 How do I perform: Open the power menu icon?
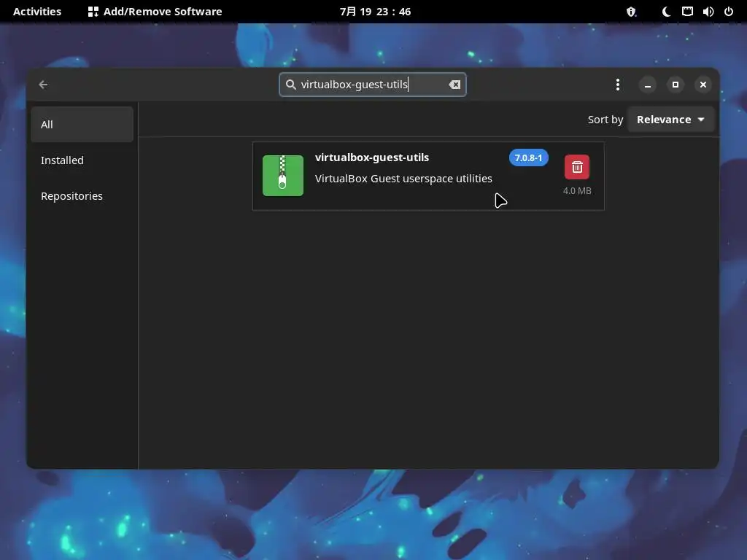(729, 12)
